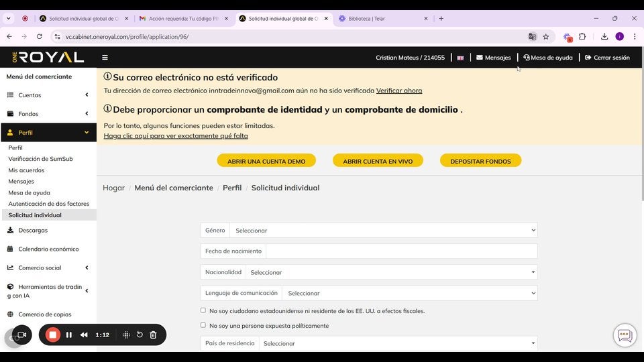Open Mesa de ayuda in the top header

click(548, 58)
